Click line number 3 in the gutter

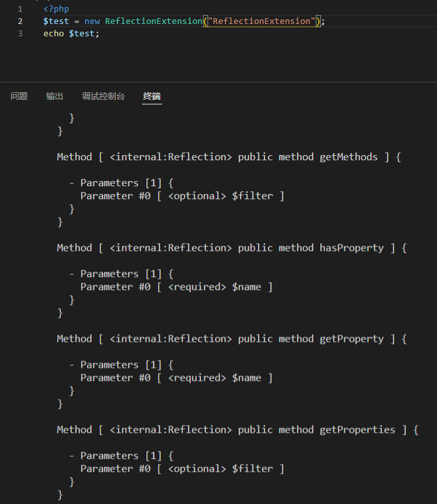(x=20, y=34)
